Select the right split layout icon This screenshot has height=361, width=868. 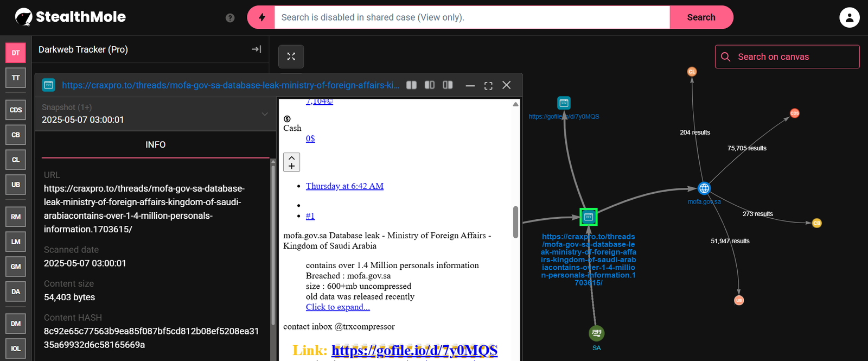tap(448, 85)
